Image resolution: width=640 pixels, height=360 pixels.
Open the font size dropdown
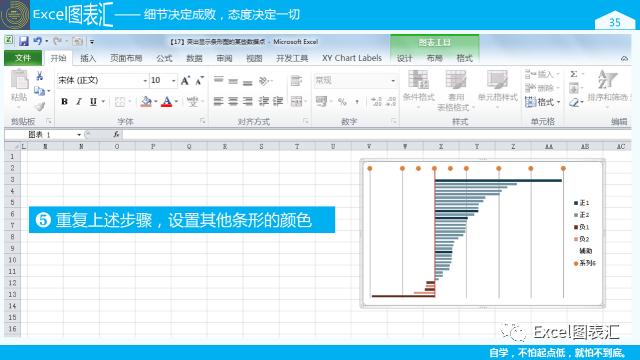(173, 80)
